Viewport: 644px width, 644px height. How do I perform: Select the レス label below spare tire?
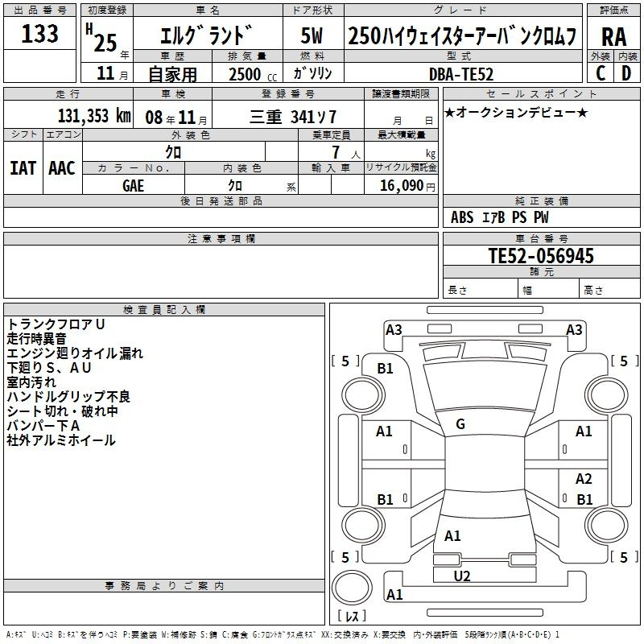352,617
